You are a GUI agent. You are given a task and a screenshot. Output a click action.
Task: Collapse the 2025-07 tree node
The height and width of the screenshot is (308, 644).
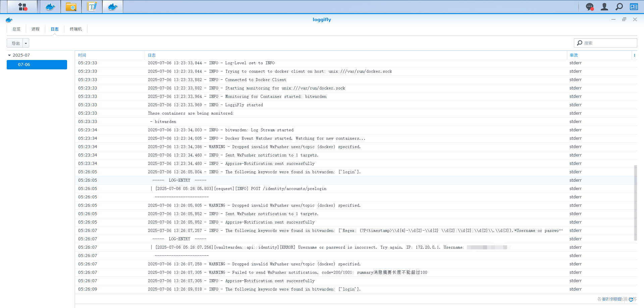[x=9, y=55]
